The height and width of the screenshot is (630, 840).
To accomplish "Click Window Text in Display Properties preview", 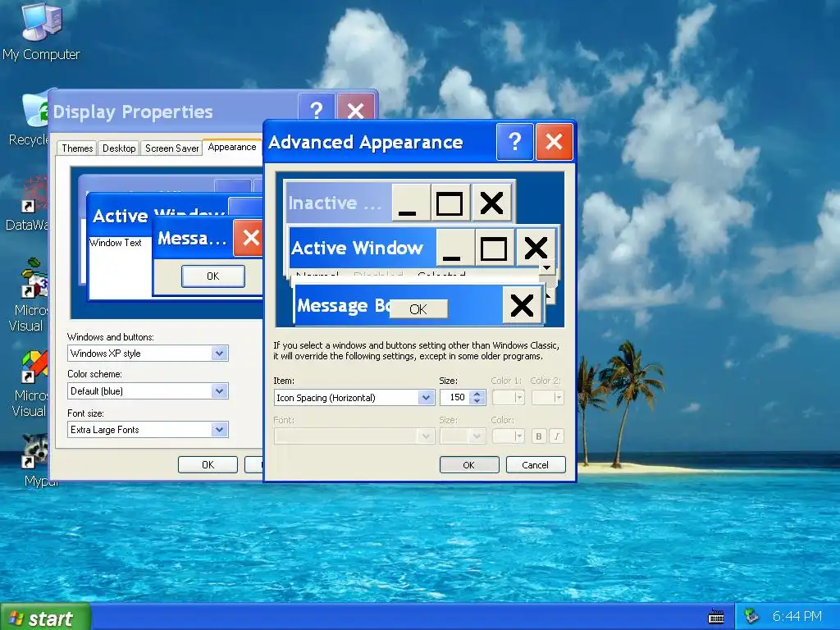I will (115, 243).
